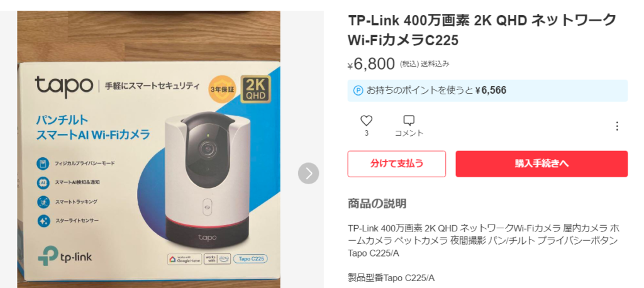Click the ¥6,800 price text
This screenshot has height=288, width=644.
tap(371, 64)
